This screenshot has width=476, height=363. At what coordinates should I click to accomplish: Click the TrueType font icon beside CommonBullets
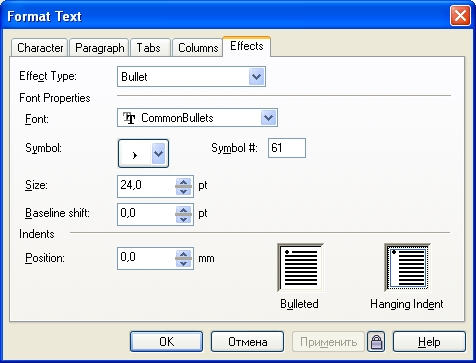[129, 118]
